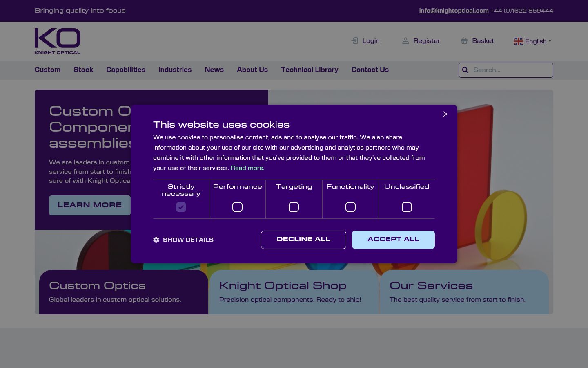Click the UK flag icon
The width and height of the screenshot is (588, 368).
click(x=519, y=41)
